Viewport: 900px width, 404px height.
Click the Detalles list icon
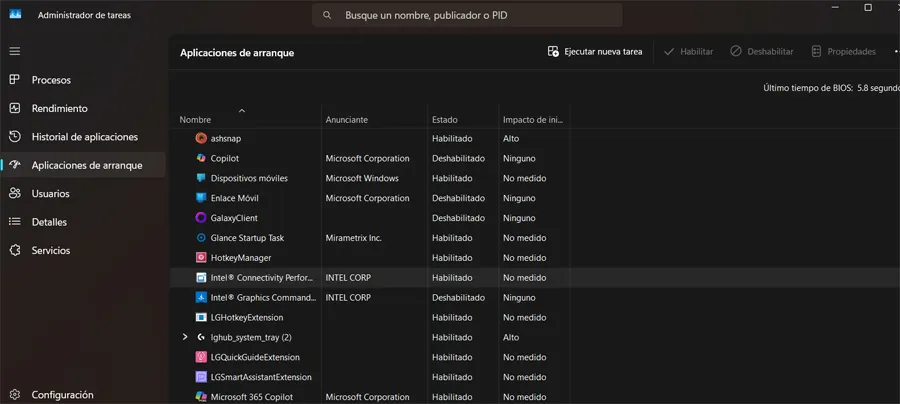coord(14,222)
